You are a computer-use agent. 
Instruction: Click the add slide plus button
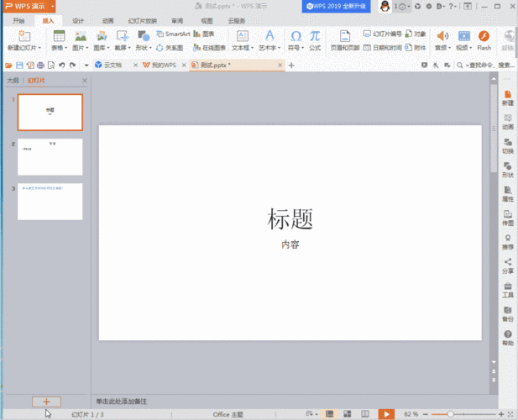tap(46, 402)
